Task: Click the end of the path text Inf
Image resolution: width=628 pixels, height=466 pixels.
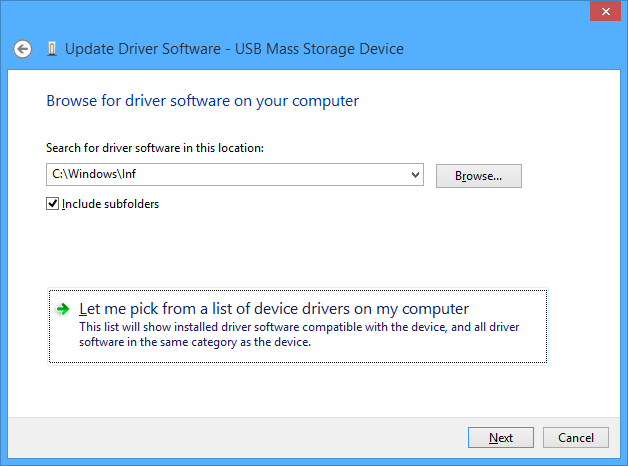Action: 135,176
